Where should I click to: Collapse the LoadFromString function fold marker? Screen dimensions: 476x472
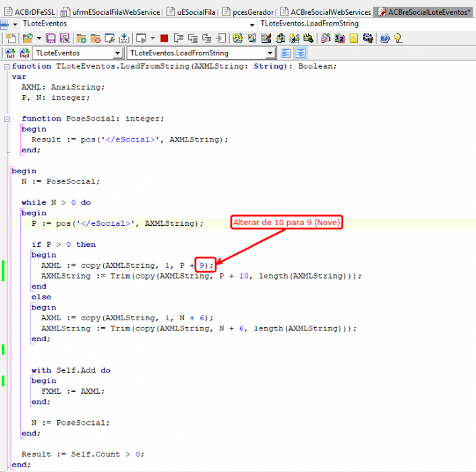pos(7,67)
